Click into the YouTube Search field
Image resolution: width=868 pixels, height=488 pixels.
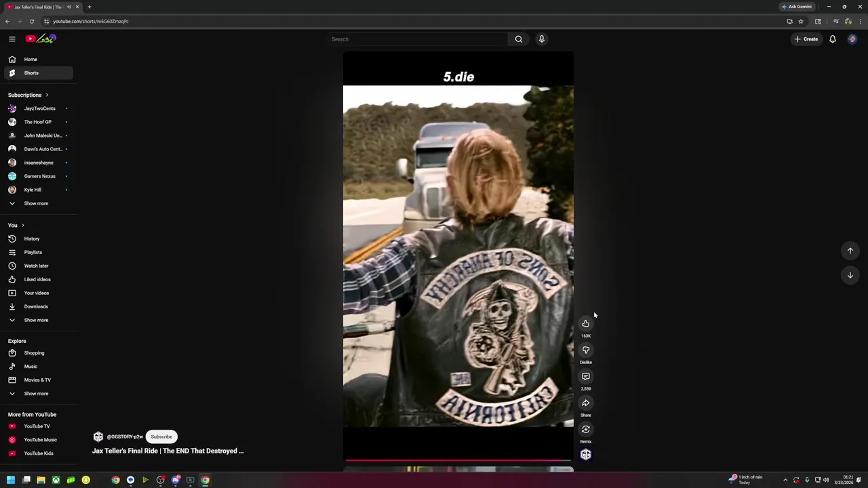(x=416, y=39)
